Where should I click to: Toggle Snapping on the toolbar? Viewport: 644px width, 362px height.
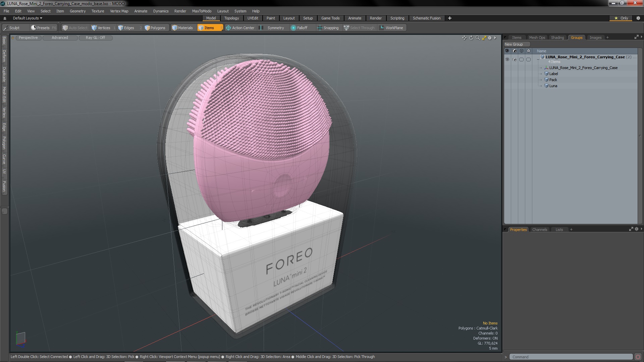pos(328,28)
